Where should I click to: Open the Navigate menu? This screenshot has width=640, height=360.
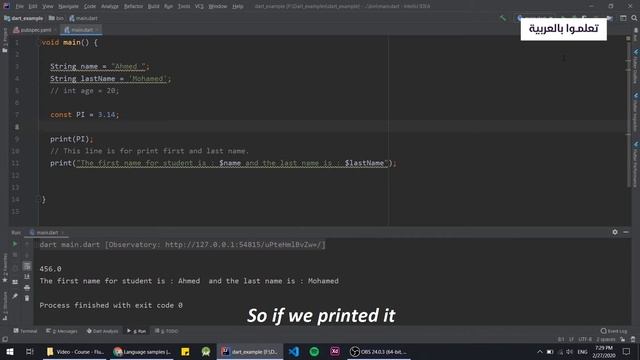click(x=68, y=6)
